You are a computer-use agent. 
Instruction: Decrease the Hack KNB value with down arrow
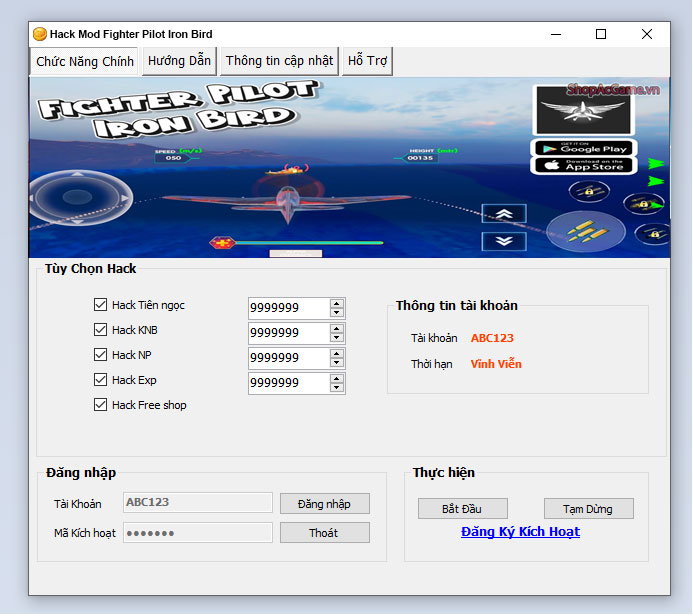pyautogui.click(x=337, y=338)
